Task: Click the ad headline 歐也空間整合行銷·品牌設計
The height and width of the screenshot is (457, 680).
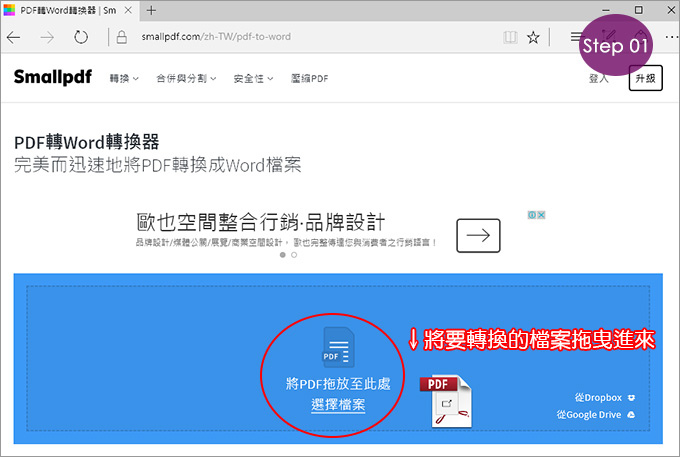Action: click(x=261, y=222)
